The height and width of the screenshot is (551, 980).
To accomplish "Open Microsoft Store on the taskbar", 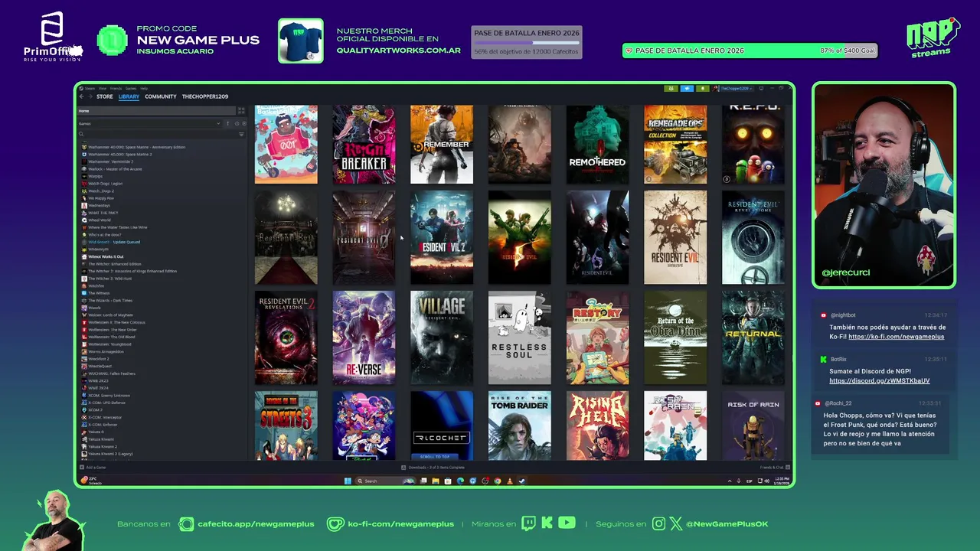I will pos(448,481).
